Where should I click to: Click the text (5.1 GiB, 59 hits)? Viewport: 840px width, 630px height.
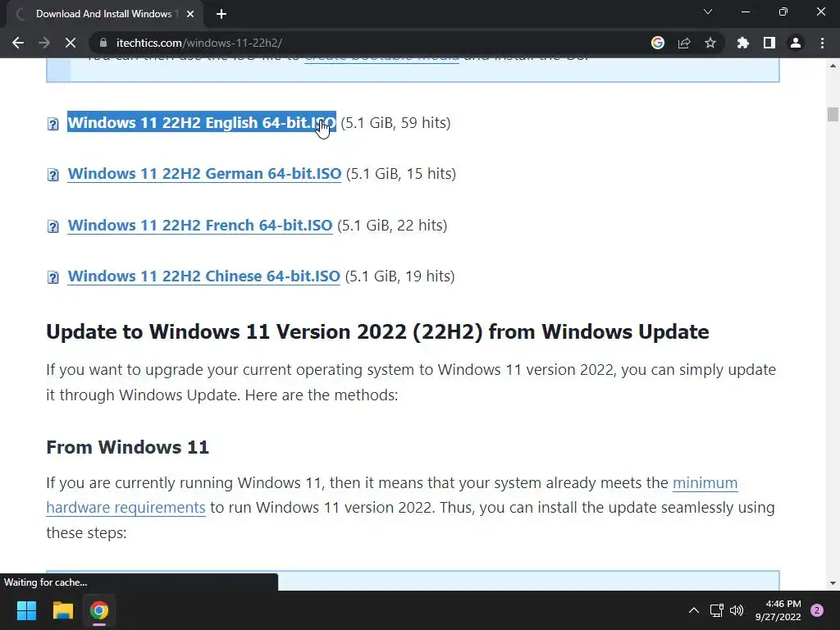tap(396, 123)
